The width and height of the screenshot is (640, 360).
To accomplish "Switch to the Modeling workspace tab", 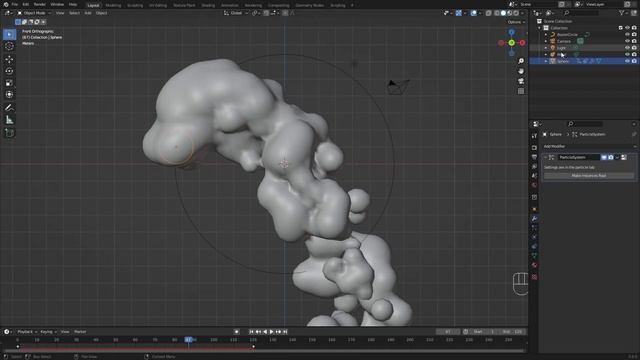I will pyautogui.click(x=113, y=5).
